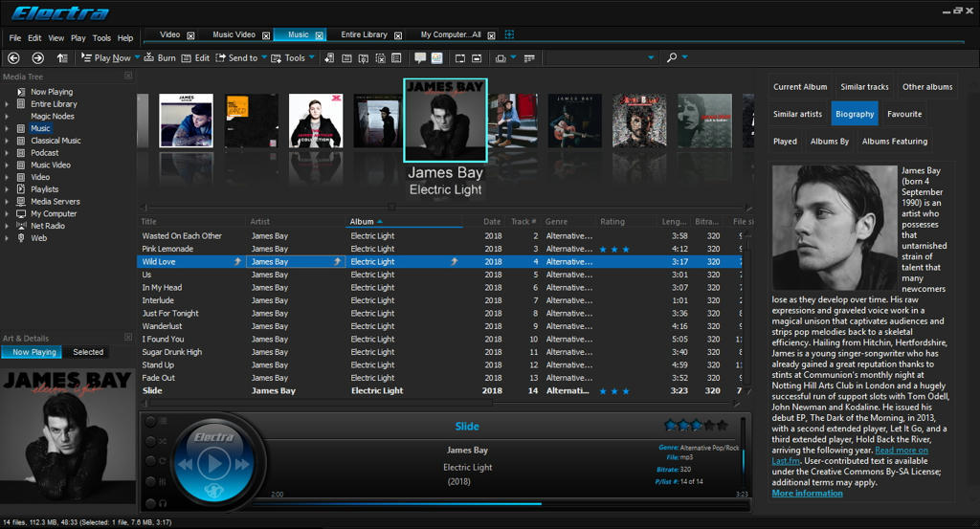Click the Podcast icon in Media Tree
980x529 pixels.
(21, 153)
